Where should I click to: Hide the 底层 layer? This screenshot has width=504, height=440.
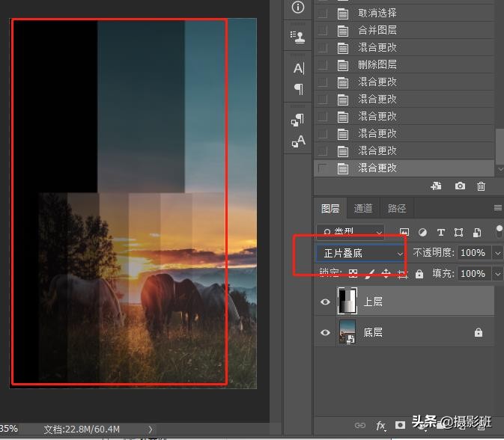[x=325, y=332]
